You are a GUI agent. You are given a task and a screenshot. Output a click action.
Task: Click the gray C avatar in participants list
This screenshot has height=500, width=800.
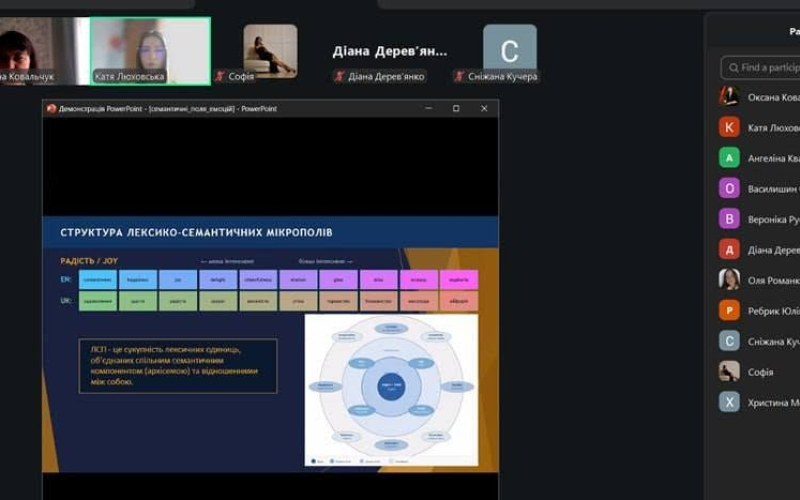729,341
